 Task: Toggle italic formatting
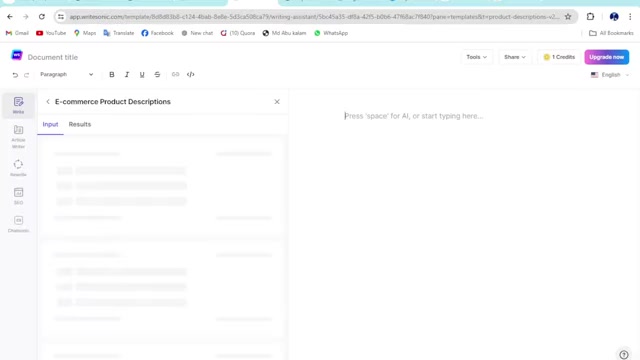127,74
